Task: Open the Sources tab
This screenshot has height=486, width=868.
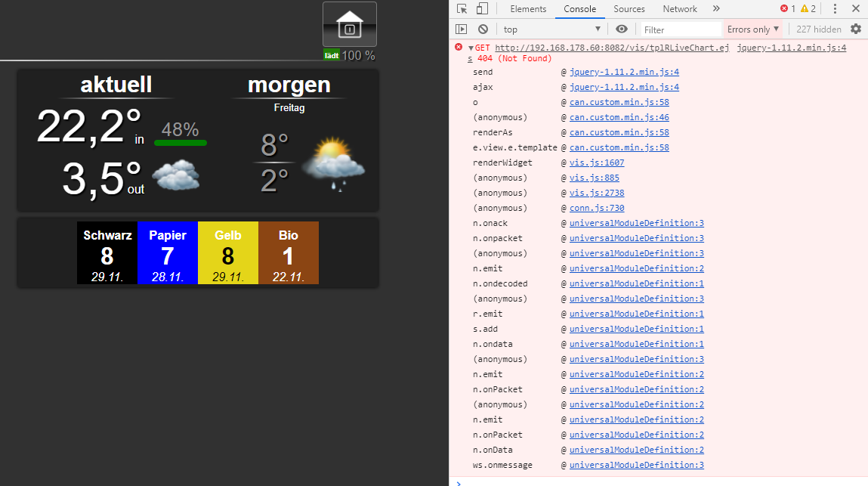Action: (x=629, y=9)
